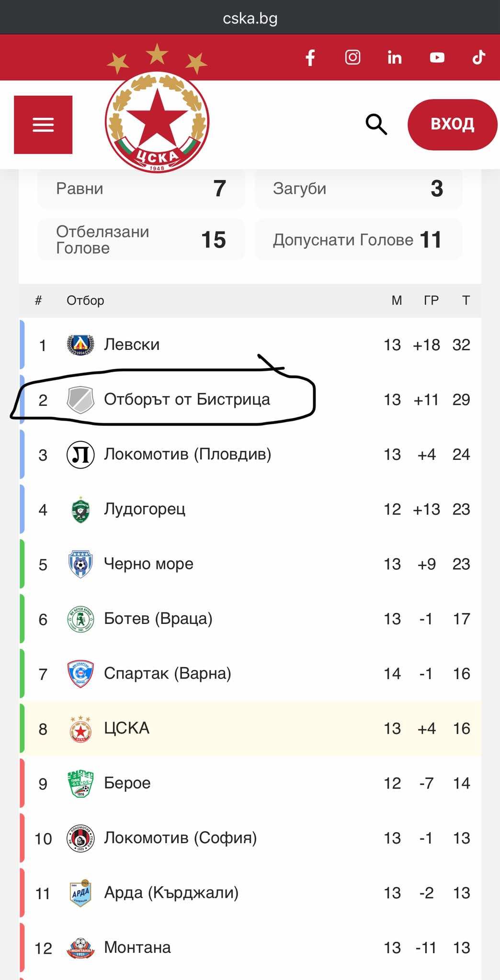Image resolution: width=500 pixels, height=980 pixels.
Task: Click the Отбор column header
Action: pyautogui.click(x=85, y=301)
